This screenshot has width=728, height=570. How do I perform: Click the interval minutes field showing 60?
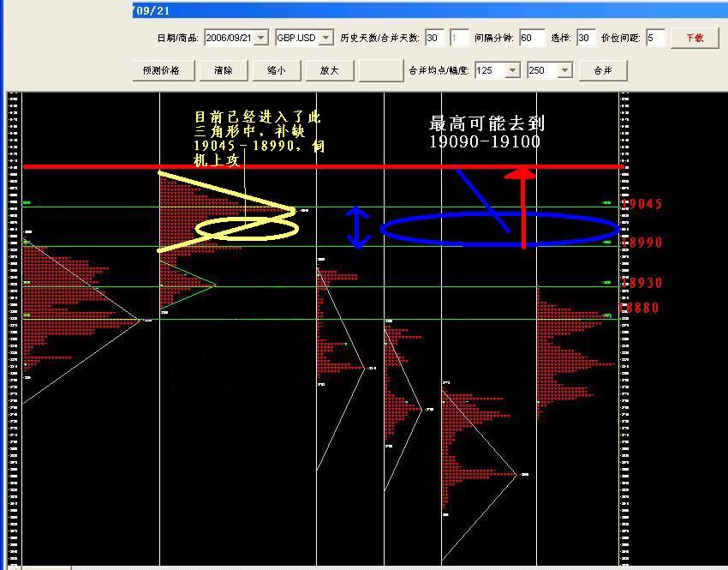532,38
